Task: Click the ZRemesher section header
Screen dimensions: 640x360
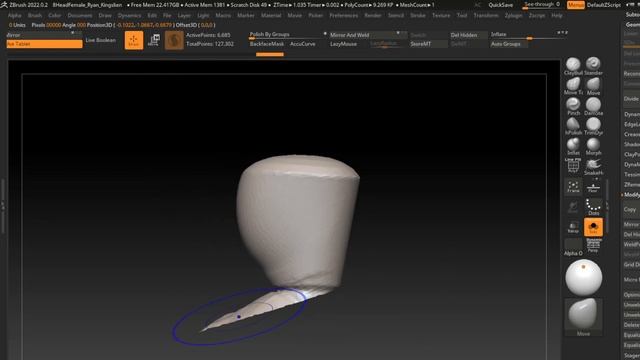Action: tap(631, 185)
